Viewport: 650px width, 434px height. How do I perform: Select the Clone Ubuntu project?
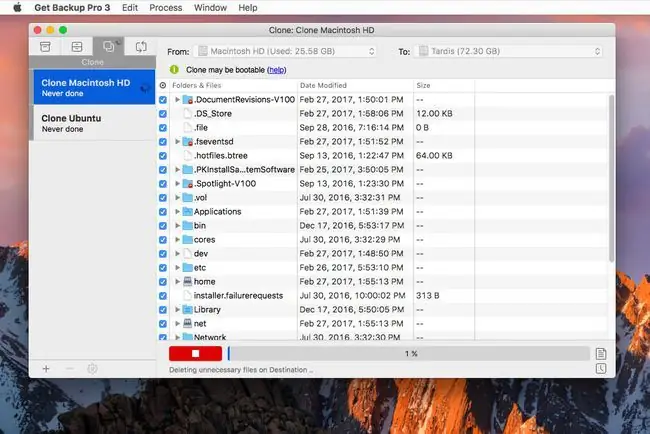pyautogui.click(x=94, y=123)
